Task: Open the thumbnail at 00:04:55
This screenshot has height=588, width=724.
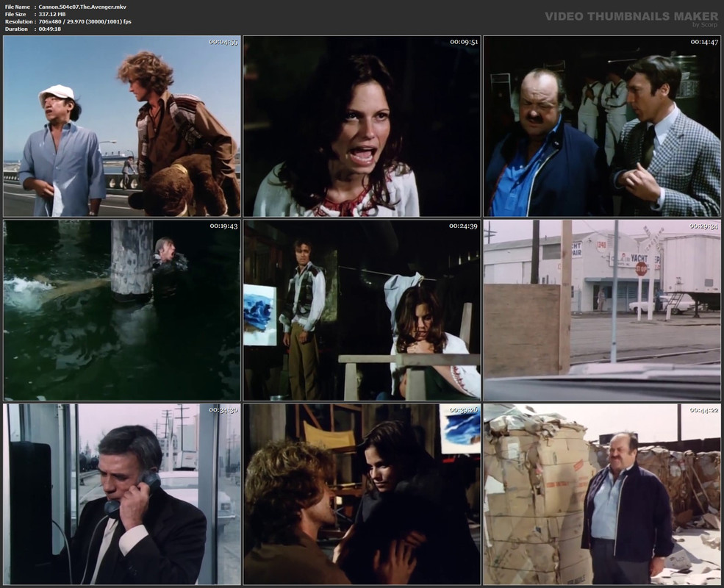Action: click(122, 126)
